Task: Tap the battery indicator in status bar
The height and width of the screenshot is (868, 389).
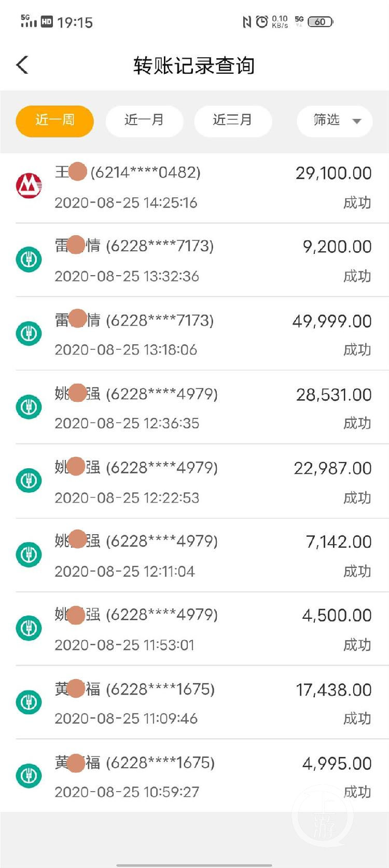Action: [321, 22]
